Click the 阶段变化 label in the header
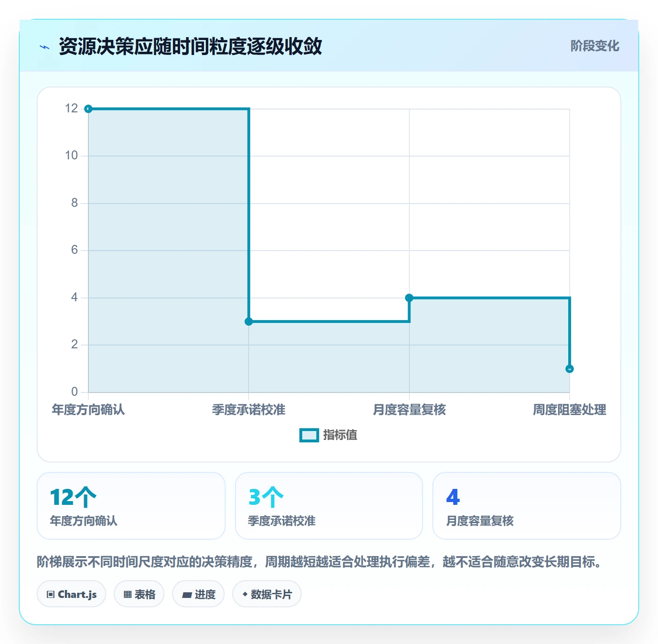658x644 pixels. tap(595, 46)
